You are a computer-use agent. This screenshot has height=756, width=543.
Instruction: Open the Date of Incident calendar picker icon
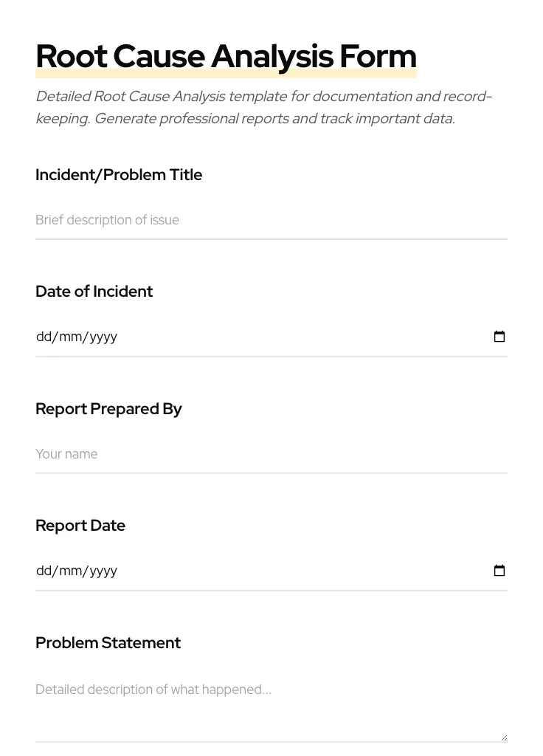tap(499, 337)
